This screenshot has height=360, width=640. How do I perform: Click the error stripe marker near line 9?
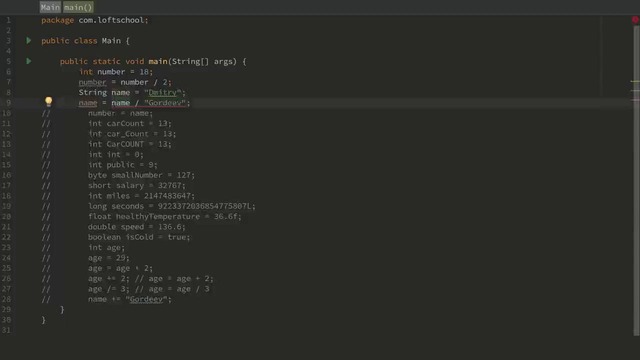tap(635, 100)
